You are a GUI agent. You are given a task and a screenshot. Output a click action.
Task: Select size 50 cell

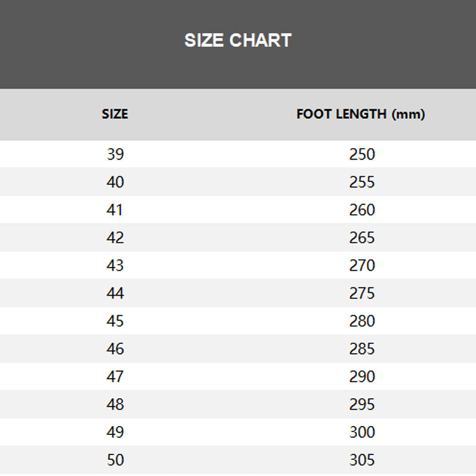(x=115, y=460)
